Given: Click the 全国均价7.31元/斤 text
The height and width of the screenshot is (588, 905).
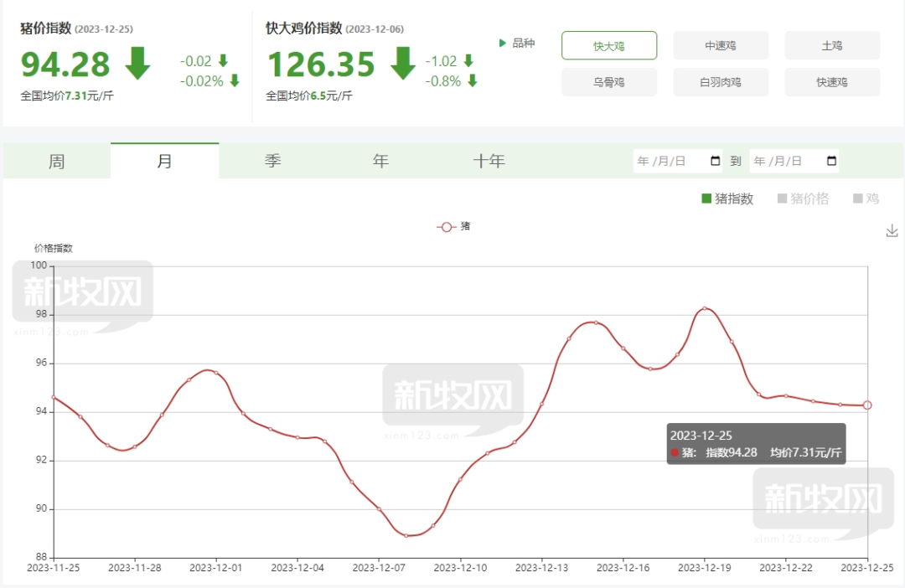Looking at the screenshot, I should tap(67, 95).
